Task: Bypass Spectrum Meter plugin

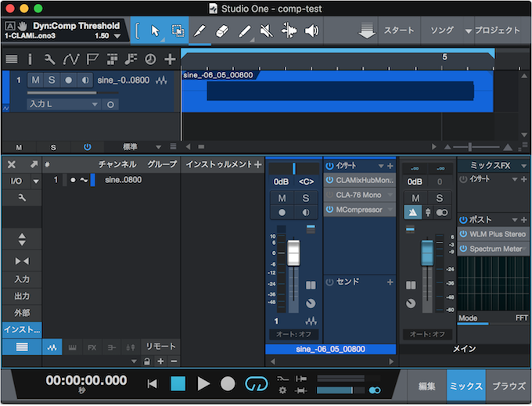Action: (463, 249)
